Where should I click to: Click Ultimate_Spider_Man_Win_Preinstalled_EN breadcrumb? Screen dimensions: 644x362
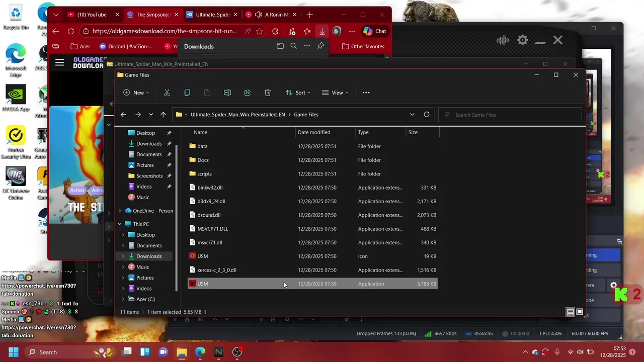237,115
